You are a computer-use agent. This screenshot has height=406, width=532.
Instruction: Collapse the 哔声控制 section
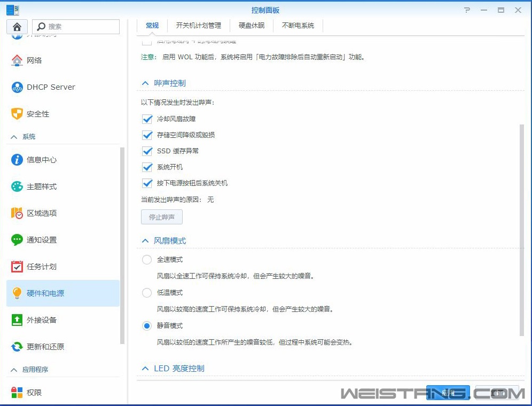click(144, 83)
